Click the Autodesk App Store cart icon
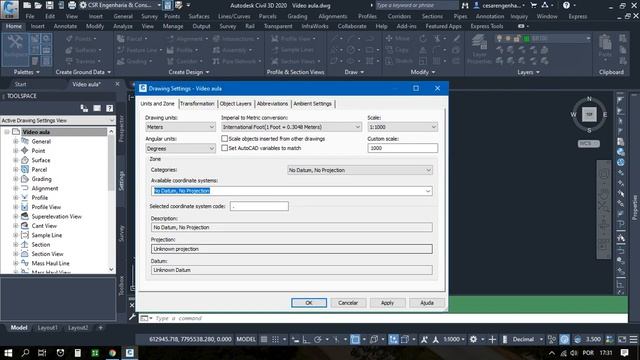Viewport: 640px width, 360px height. 533,5
